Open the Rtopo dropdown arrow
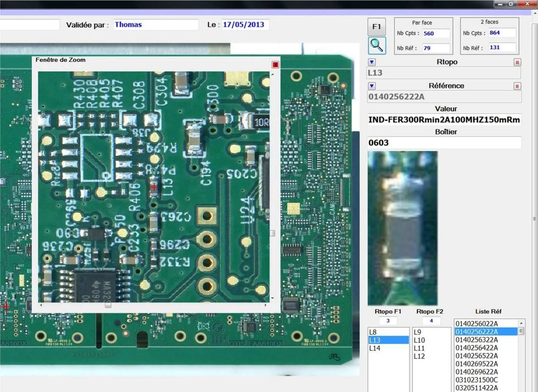The width and height of the screenshot is (538, 392). click(x=372, y=62)
